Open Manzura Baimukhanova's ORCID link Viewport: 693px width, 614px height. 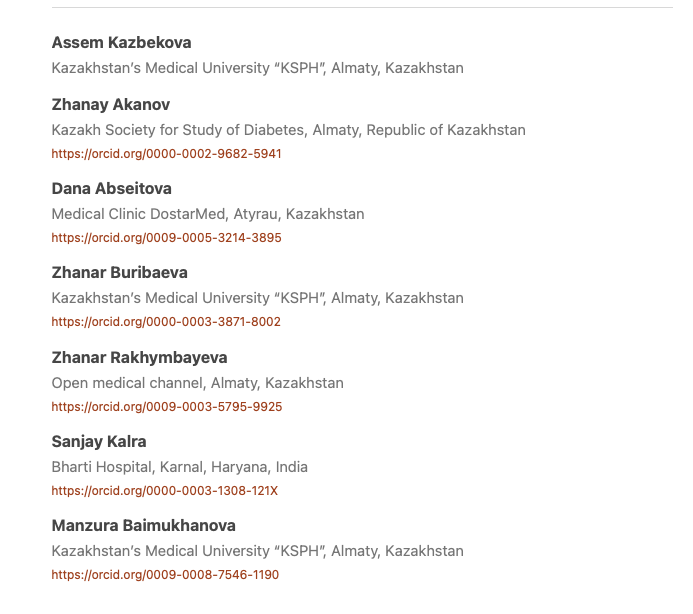[165, 575]
